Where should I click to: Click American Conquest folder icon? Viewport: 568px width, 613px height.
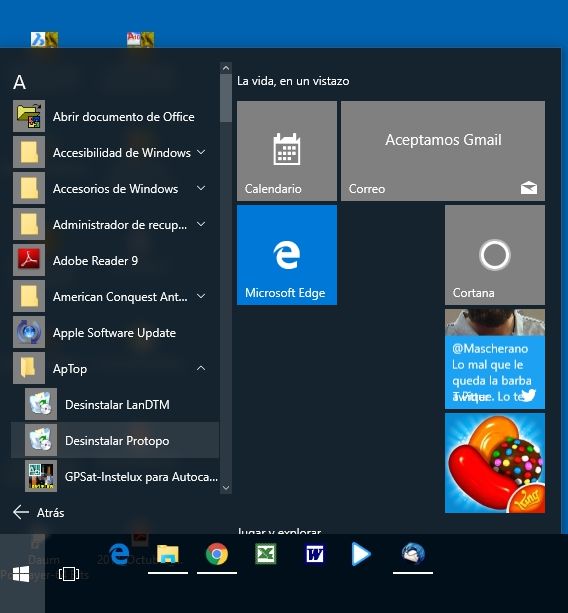29,296
